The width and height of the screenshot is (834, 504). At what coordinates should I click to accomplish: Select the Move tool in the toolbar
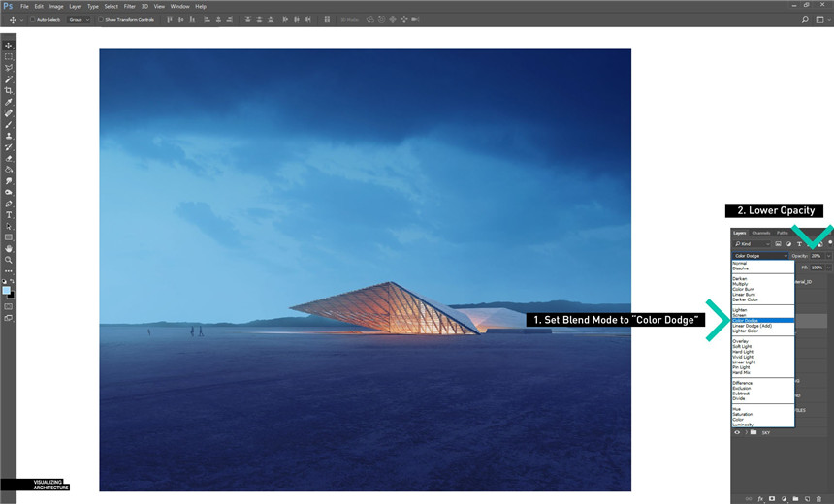click(x=9, y=46)
